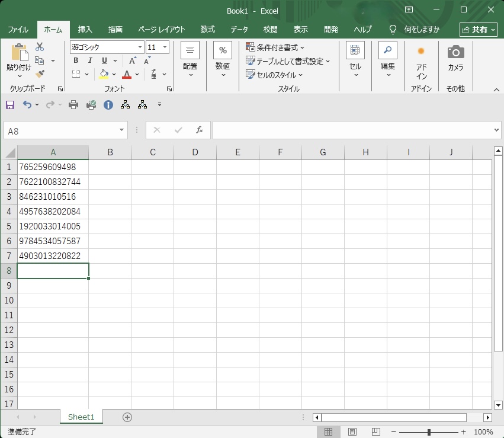The width and height of the screenshot is (504, 438).
Task: Expand the 条件付き書式 dropdown
Action: point(275,47)
